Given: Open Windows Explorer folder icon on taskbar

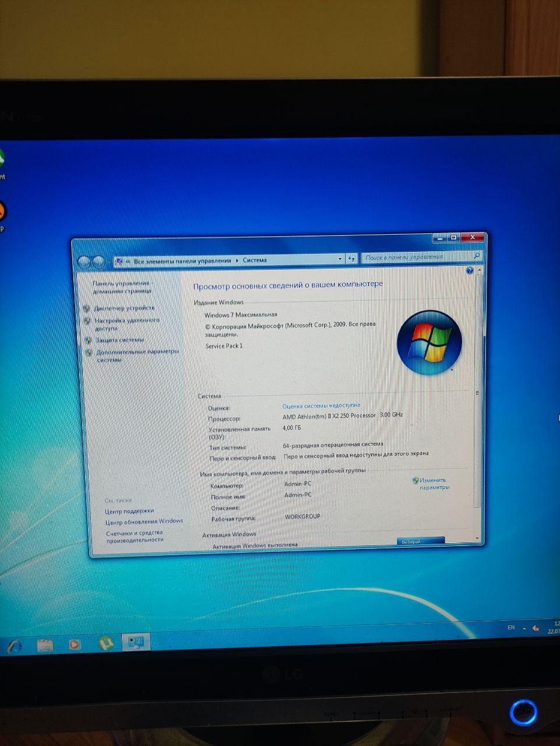Looking at the screenshot, I should pos(45,645).
